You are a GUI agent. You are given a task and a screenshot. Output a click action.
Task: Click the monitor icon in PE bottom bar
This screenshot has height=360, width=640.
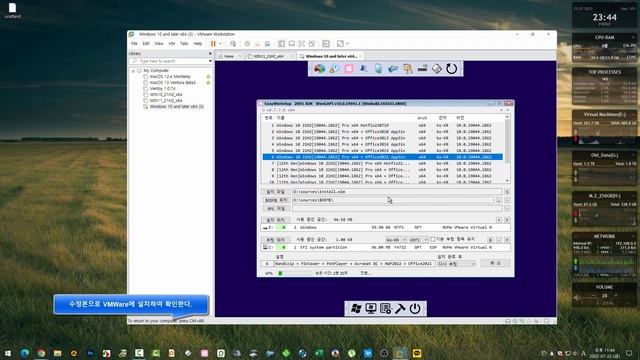(371, 309)
